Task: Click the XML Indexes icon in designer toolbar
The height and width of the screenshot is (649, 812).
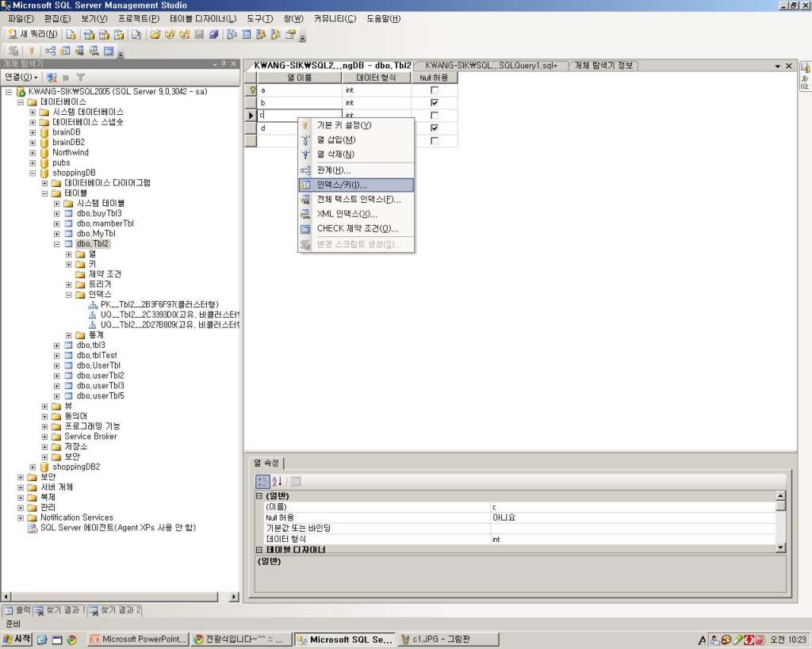Action: [x=94, y=51]
